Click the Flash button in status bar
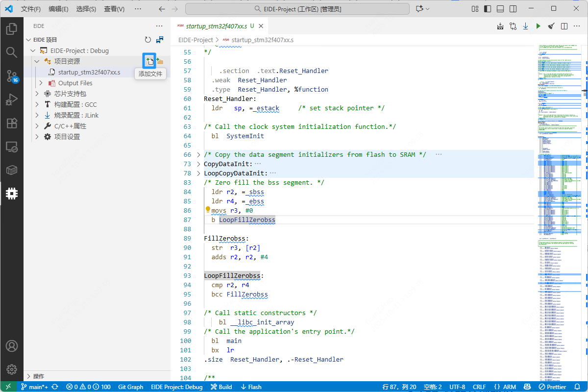Screen dimensions: 588x392 [x=251, y=387]
